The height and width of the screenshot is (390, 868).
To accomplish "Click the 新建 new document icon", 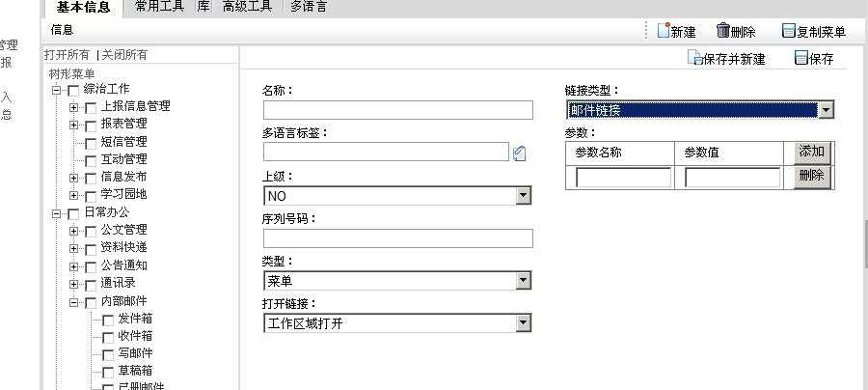I will point(664,31).
